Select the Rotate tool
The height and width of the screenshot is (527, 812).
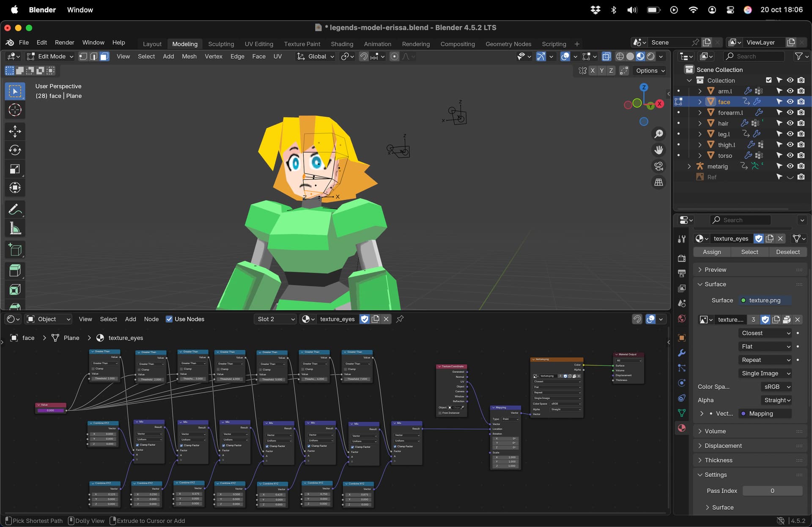[x=15, y=150]
